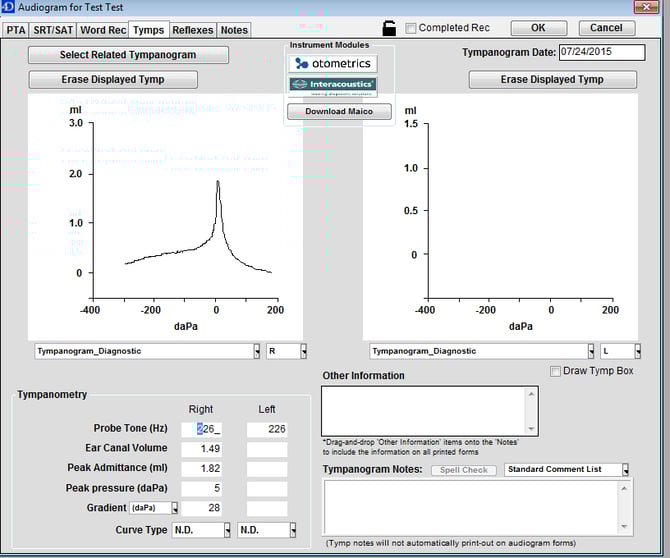This screenshot has width=670, height=558.
Task: Enable the Draw Tymp Box checkbox
Action: pyautogui.click(x=556, y=372)
